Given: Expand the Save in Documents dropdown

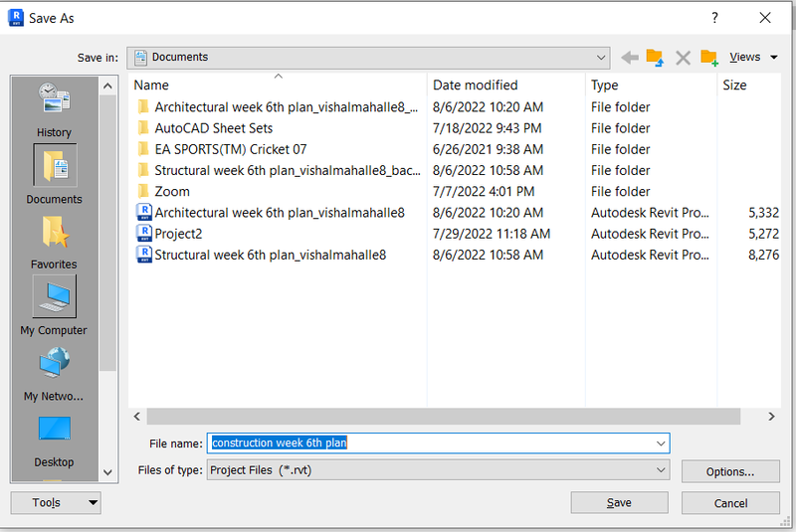Looking at the screenshot, I should click(x=601, y=58).
